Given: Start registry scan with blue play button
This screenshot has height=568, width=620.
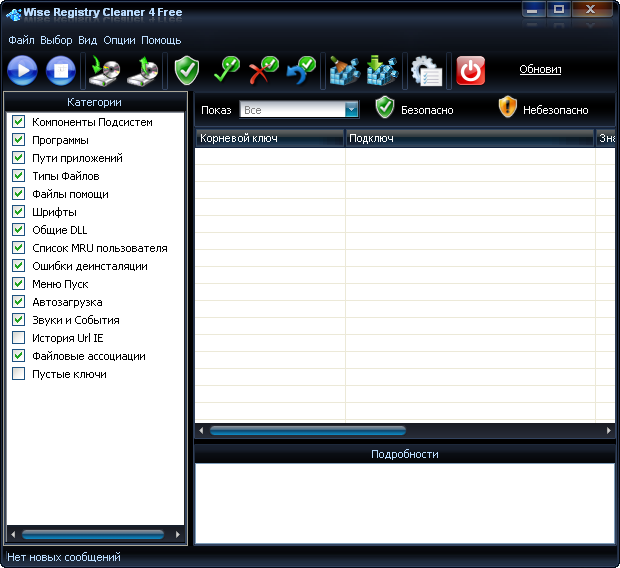Looking at the screenshot, I should coord(23,71).
